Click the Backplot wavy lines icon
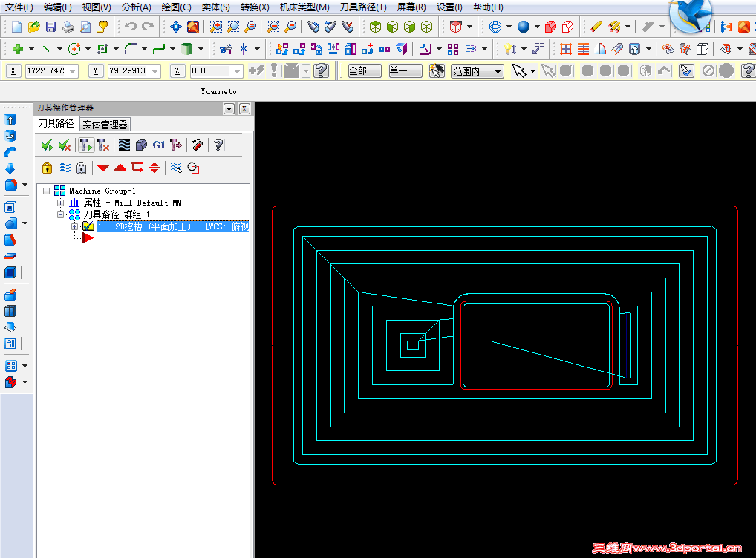The width and height of the screenshot is (756, 558). 125,145
